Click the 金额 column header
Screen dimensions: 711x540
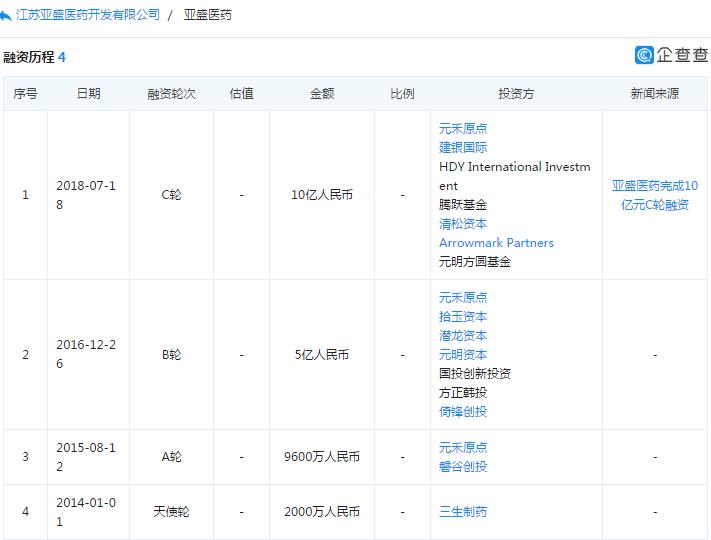[322, 94]
